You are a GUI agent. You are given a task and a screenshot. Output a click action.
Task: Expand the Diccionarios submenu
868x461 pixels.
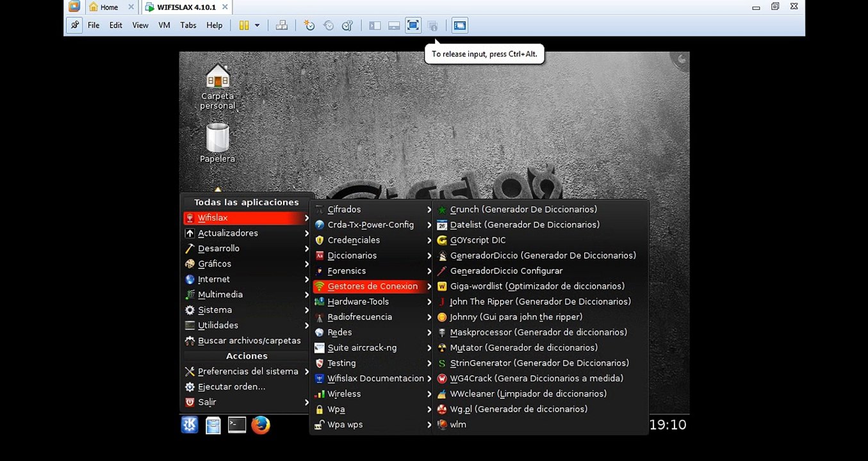[x=373, y=255]
